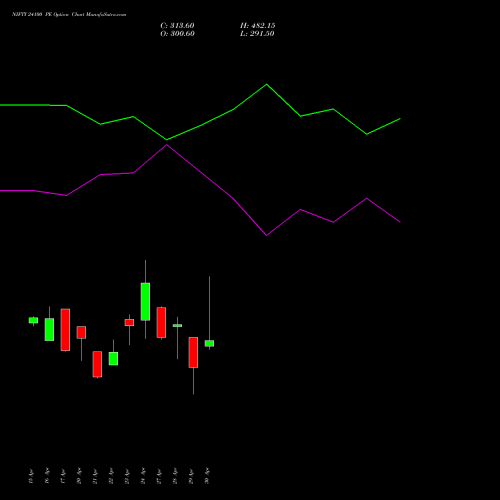Click the '15 Apr' date axis label
This screenshot has height=500, width=500.
(31, 476)
